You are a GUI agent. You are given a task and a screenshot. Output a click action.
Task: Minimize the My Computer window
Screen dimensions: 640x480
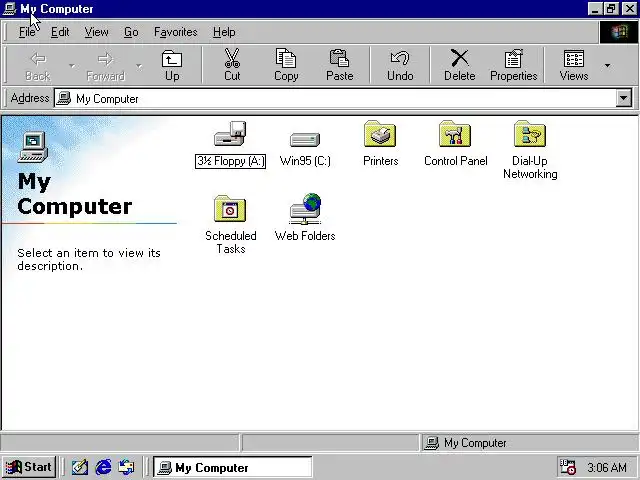[x=595, y=9]
